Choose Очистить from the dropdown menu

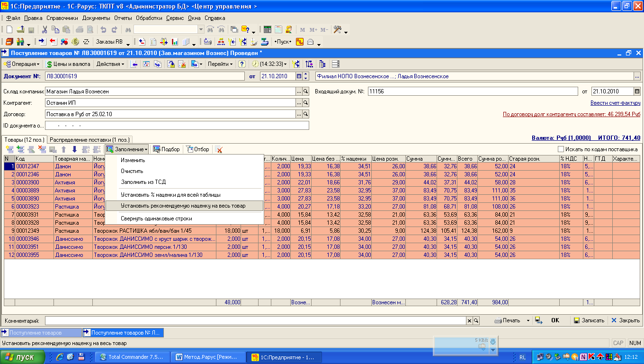point(132,171)
